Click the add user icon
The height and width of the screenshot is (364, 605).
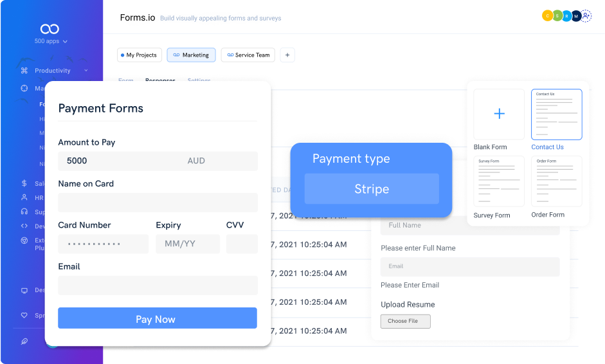click(x=586, y=16)
